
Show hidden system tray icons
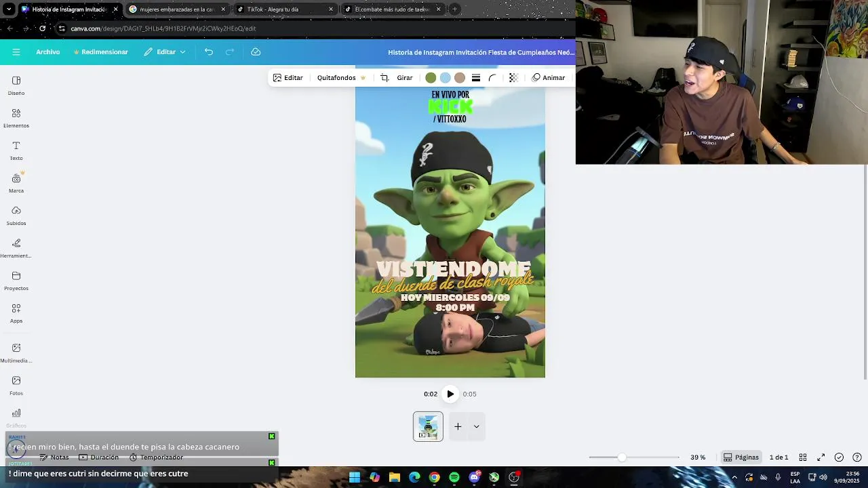click(x=734, y=477)
